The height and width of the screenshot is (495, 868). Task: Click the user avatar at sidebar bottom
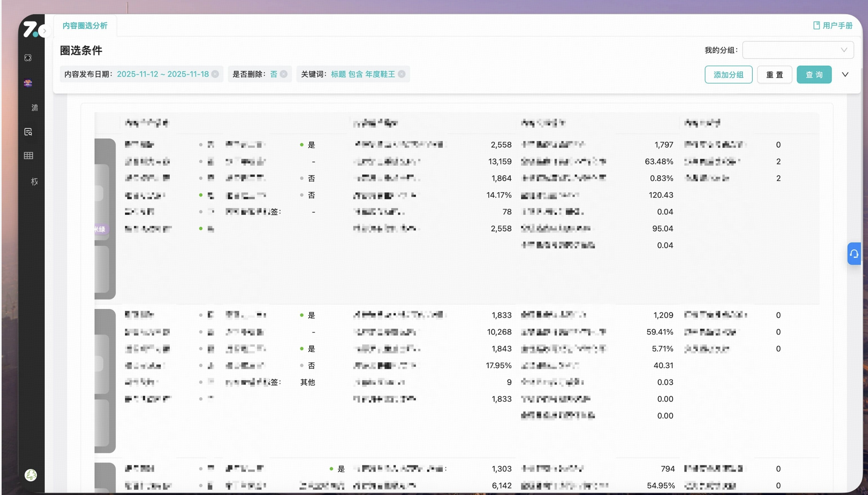coord(31,475)
